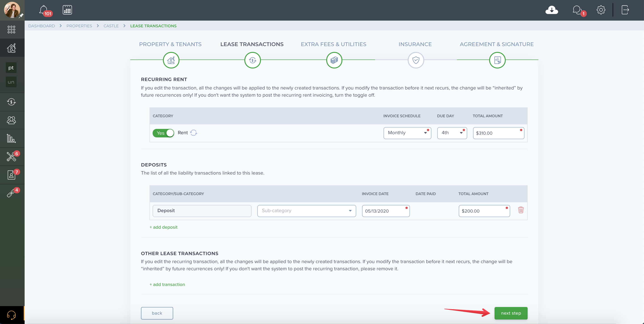
Task: Open the support headset icon
Action: coord(11,315)
